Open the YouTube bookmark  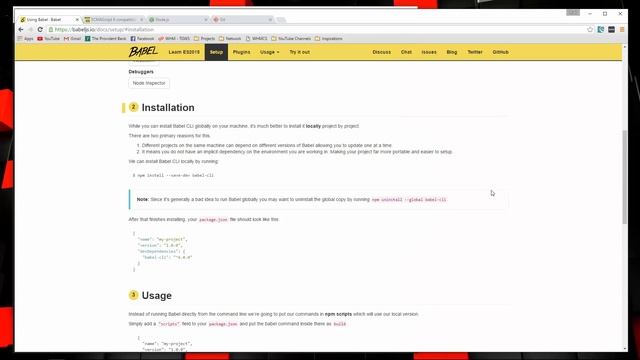[48, 39]
